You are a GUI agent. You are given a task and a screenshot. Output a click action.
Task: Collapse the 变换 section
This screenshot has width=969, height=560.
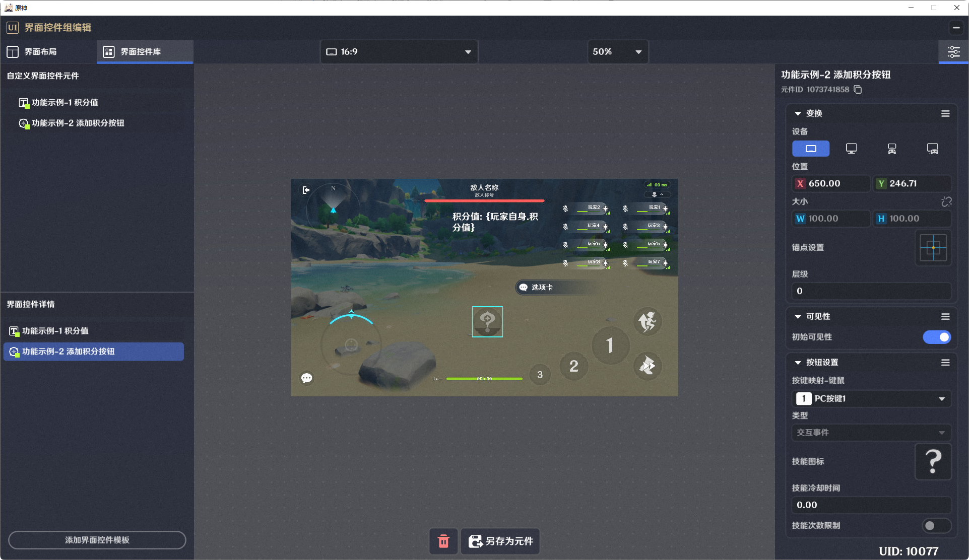click(798, 114)
